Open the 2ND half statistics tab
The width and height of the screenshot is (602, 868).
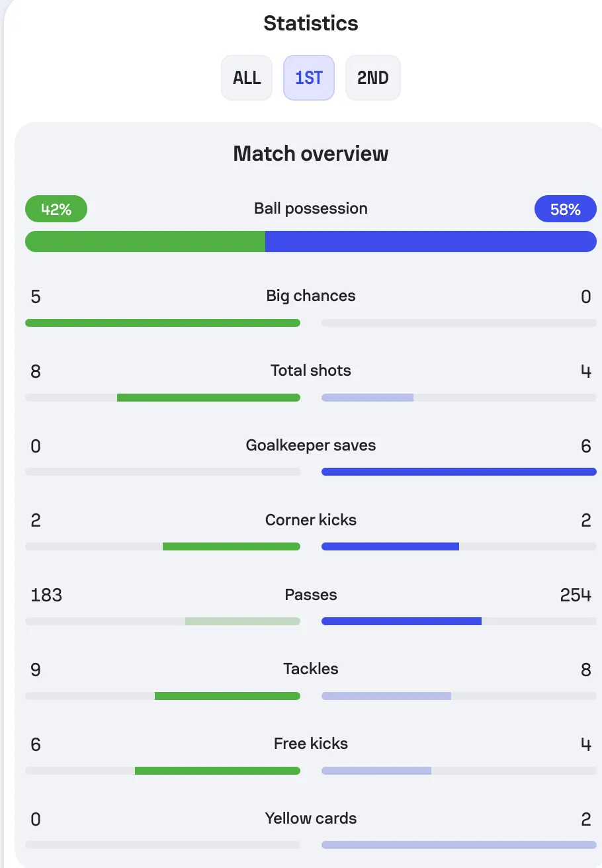pyautogui.click(x=373, y=77)
